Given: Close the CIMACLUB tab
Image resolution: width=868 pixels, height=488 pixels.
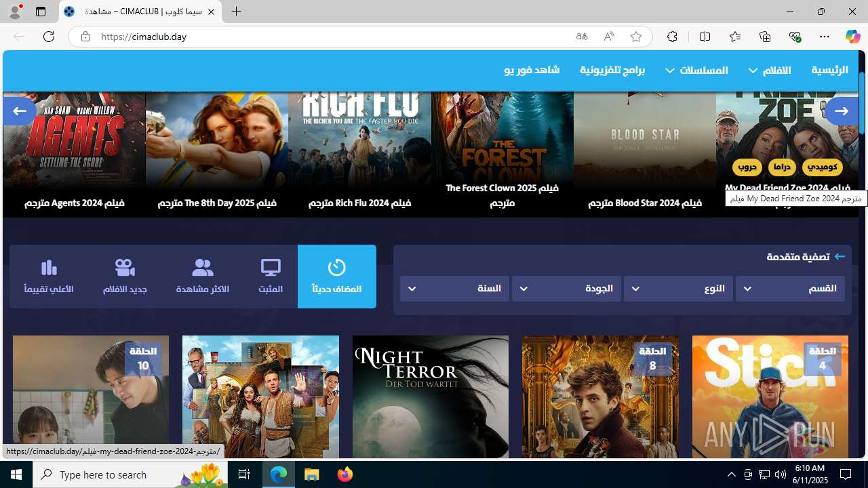Looking at the screenshot, I should pos(211,12).
